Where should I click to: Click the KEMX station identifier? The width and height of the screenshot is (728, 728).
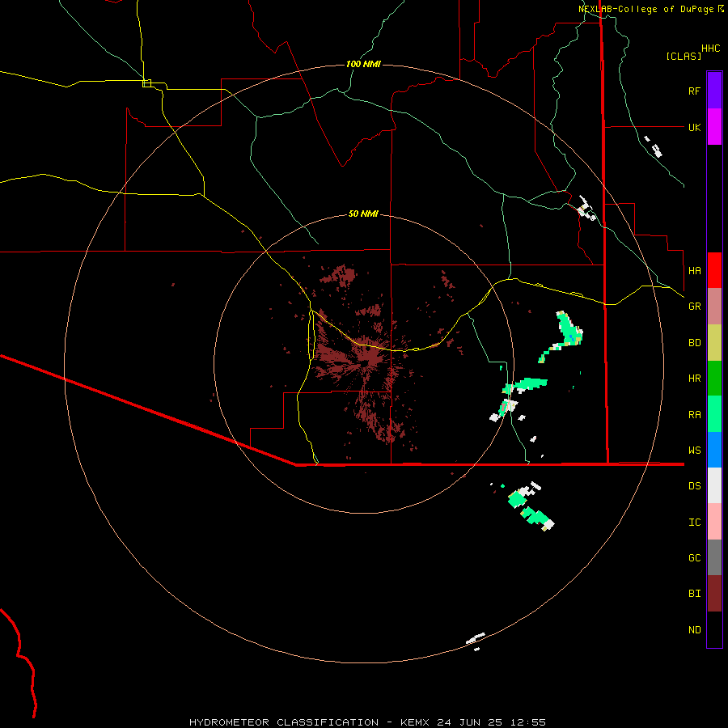pos(415,722)
